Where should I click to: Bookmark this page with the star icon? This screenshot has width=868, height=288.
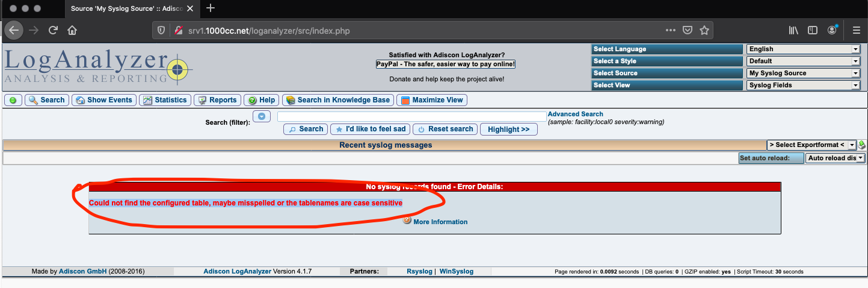click(704, 30)
